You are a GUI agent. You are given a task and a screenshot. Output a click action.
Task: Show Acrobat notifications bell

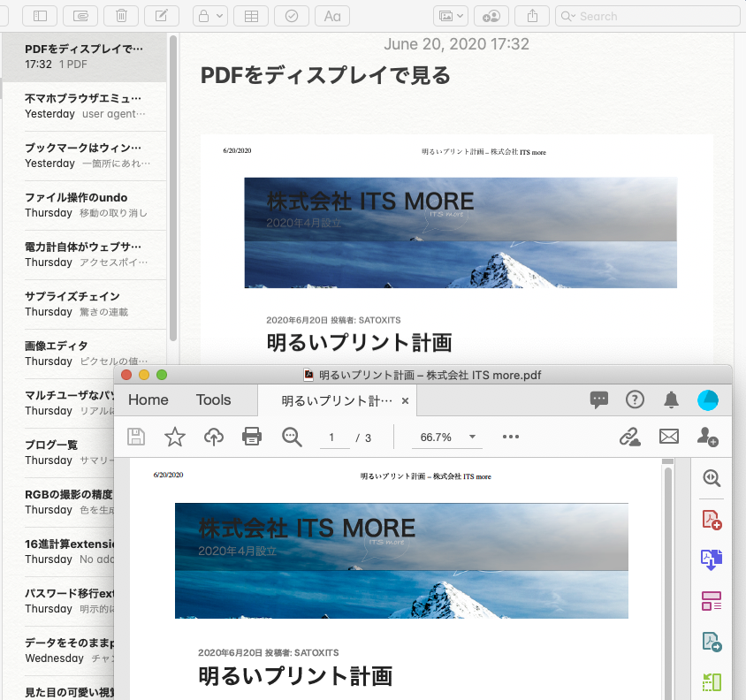click(672, 400)
